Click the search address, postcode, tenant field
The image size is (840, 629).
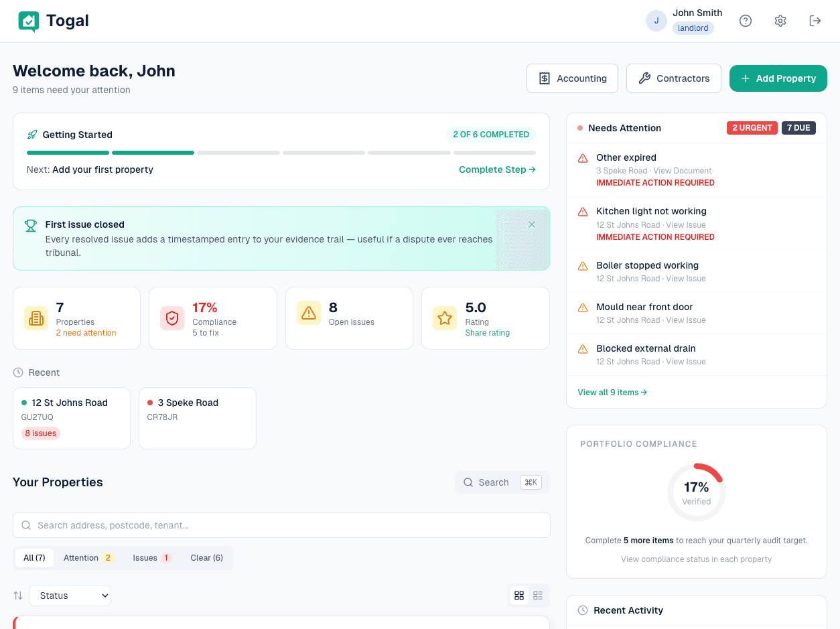281,525
